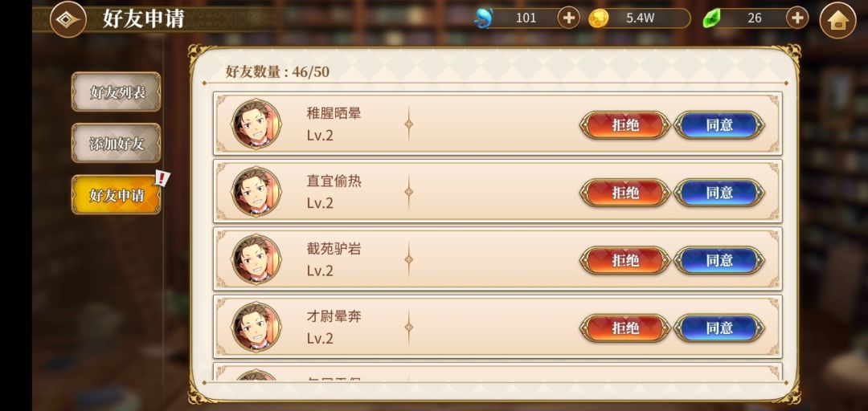Screen dimensions: 868x411
Task: Accept friend request from 稚腥晒晕
Action: pos(719,125)
